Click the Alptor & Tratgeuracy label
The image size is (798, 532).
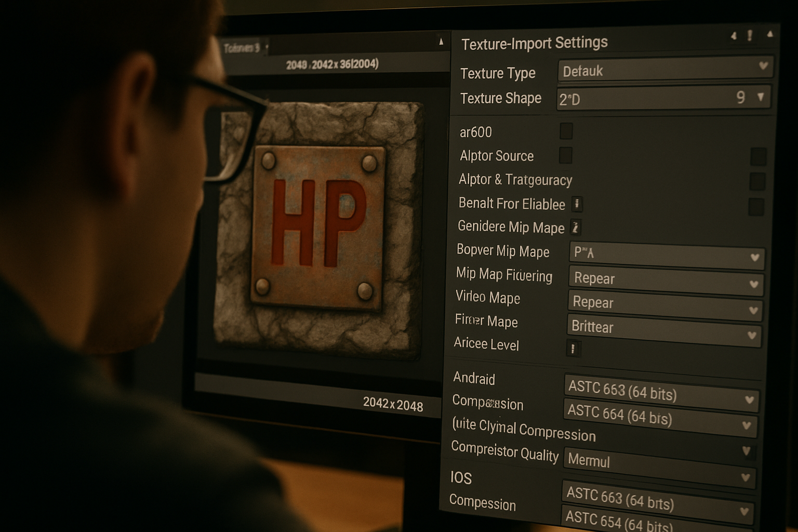(515, 180)
